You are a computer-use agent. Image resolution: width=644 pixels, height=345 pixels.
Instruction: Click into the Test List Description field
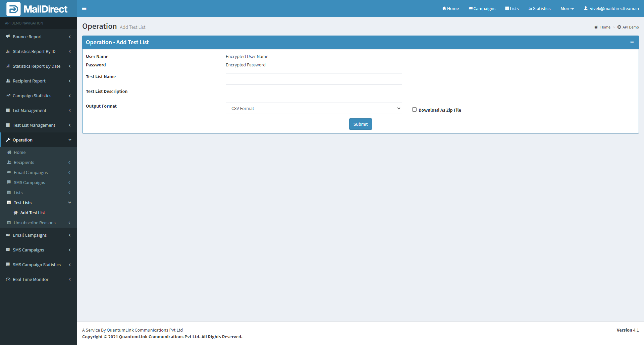tap(314, 94)
